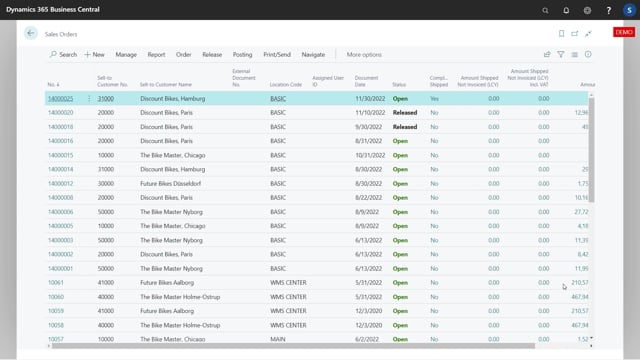This screenshot has height=360, width=640.
Task: Open sales order 10061
Action: pos(56,282)
